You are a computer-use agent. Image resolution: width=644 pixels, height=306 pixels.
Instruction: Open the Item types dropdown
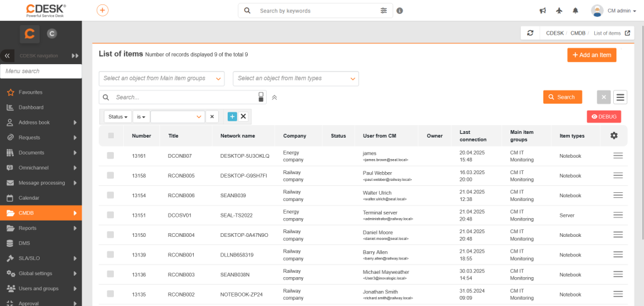pos(296,79)
